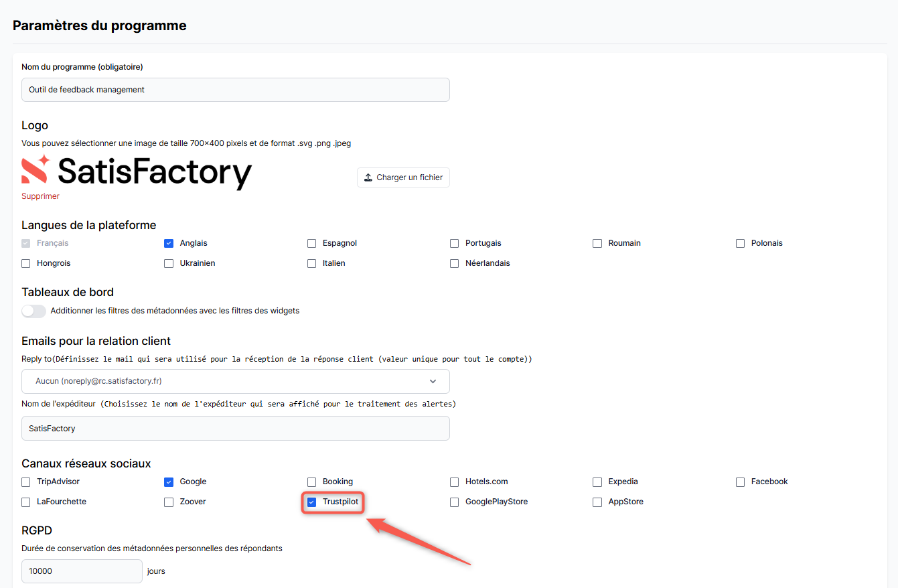The image size is (898, 588).
Task: Uncheck the Anglais language checkbox
Action: pos(169,244)
